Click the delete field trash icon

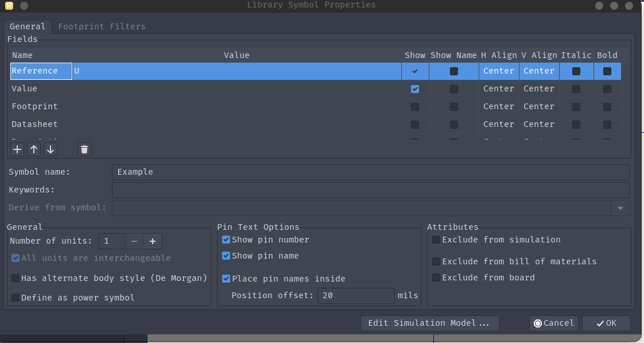click(x=84, y=149)
